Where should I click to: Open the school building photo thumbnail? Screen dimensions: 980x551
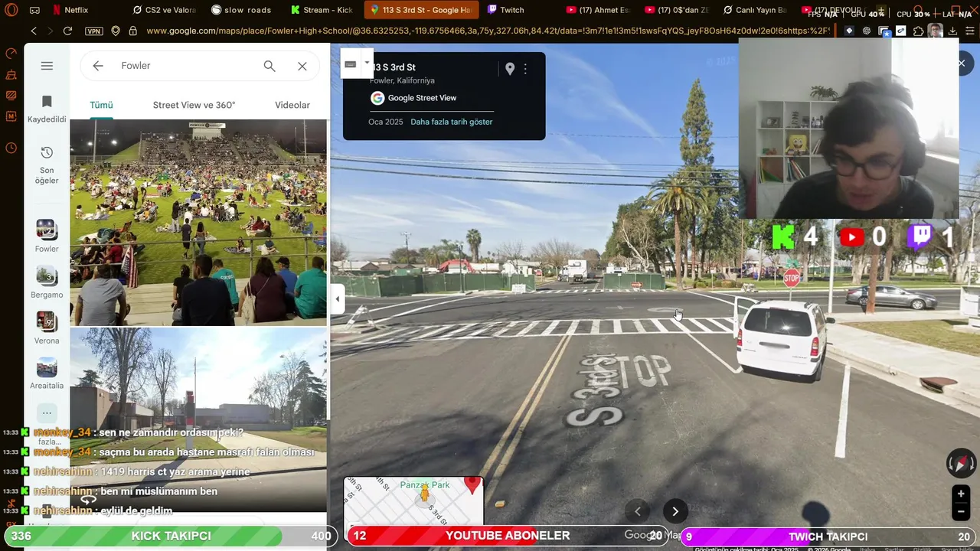[x=198, y=419]
